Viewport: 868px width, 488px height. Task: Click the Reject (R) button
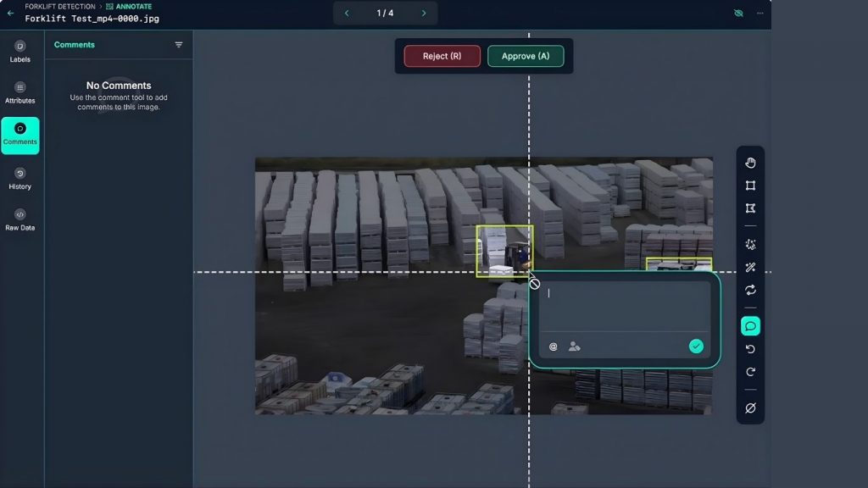[442, 56]
